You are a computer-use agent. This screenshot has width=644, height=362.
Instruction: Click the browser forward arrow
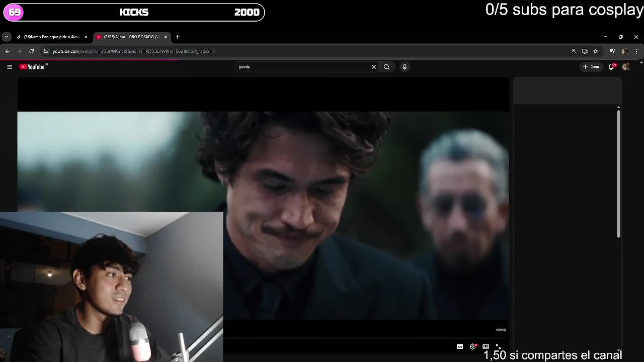(x=19, y=51)
